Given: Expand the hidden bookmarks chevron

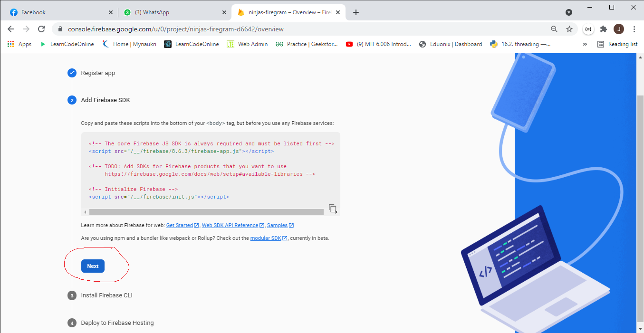Looking at the screenshot, I should point(585,44).
